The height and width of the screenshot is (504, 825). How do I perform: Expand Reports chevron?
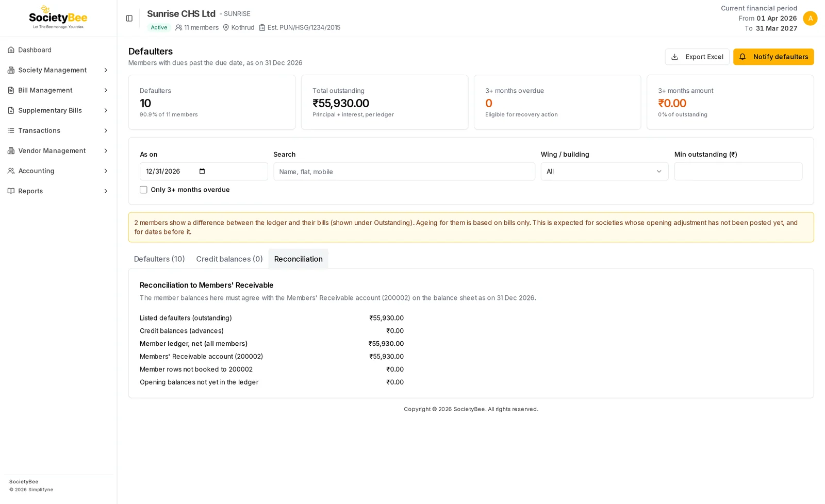[x=106, y=191]
